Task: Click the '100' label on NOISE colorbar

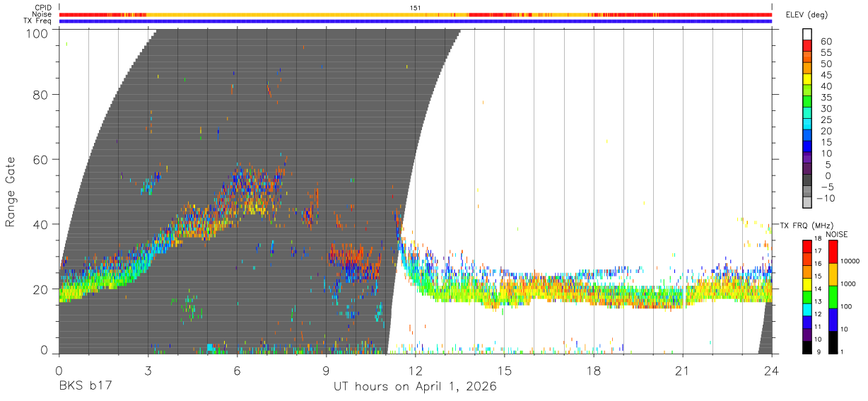Action: [845, 306]
